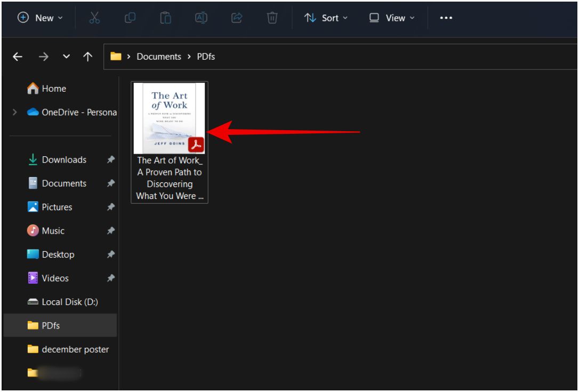The height and width of the screenshot is (392, 579).
Task: Open the New item dropdown
Action: point(40,18)
